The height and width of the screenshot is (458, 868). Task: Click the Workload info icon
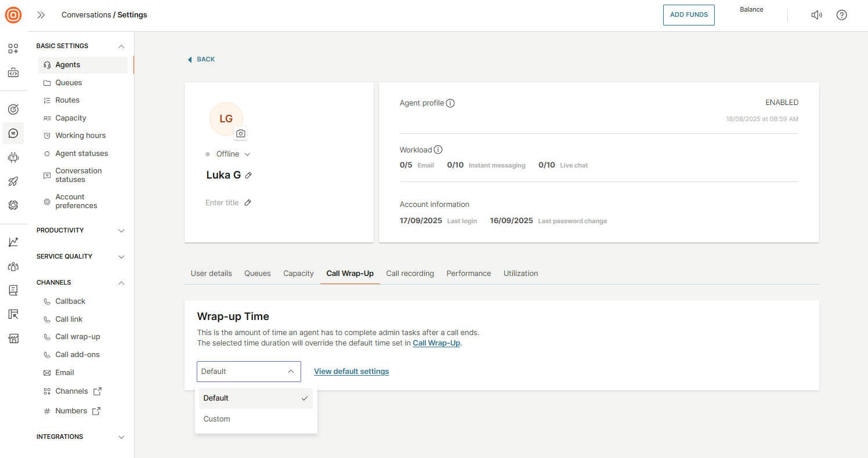[438, 150]
